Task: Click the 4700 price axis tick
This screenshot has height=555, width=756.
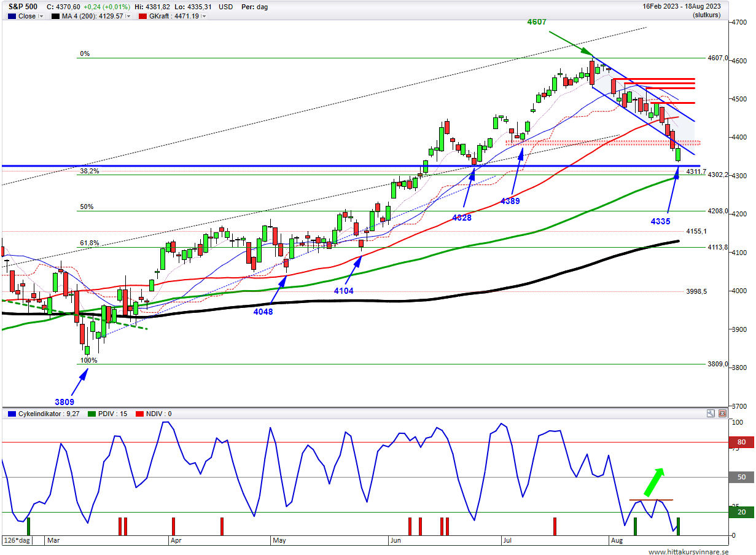Action: click(x=738, y=23)
